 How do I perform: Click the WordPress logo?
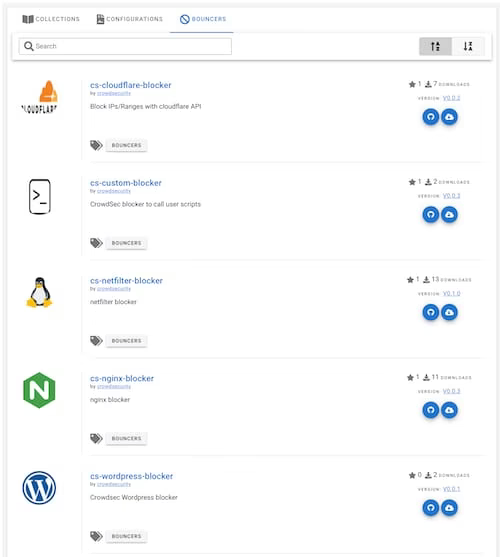pos(39,488)
